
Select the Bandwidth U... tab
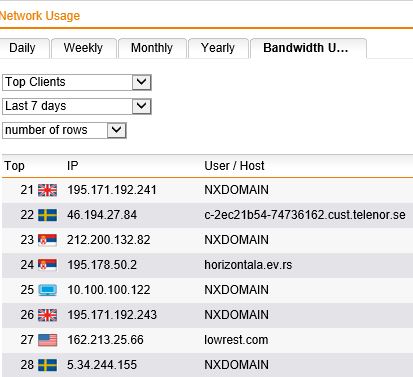[x=308, y=48]
